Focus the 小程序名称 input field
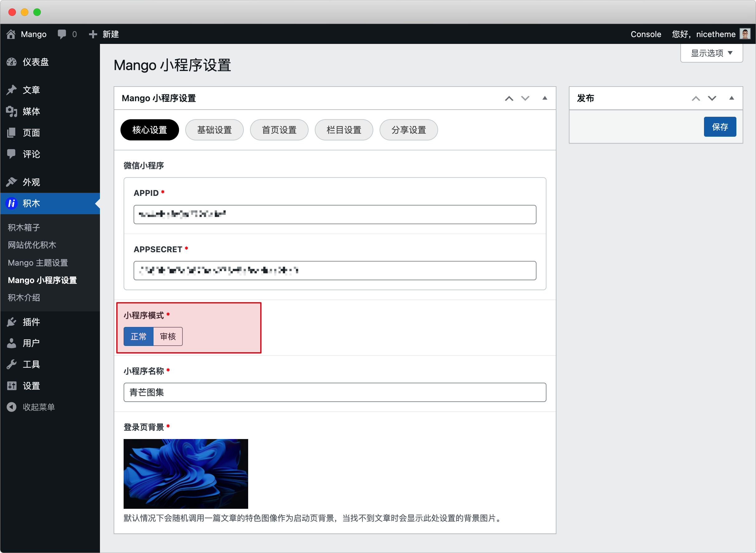Viewport: 756px width, 553px height. click(x=335, y=392)
